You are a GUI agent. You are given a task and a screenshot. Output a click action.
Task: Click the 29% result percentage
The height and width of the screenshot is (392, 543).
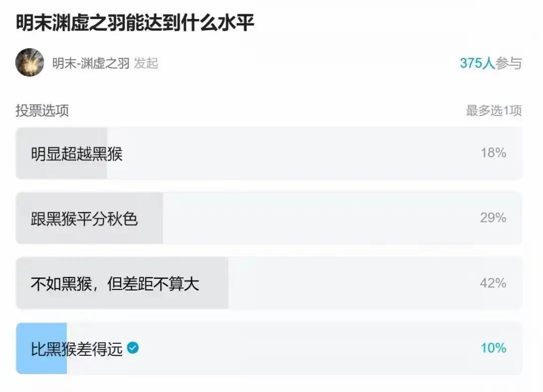[493, 218]
